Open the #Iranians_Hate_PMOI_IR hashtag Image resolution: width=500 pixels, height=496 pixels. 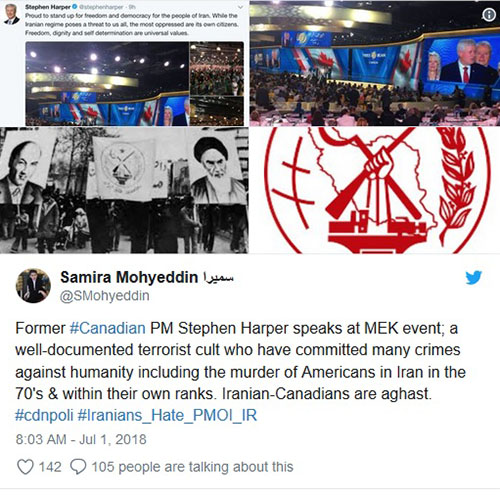[167, 415]
